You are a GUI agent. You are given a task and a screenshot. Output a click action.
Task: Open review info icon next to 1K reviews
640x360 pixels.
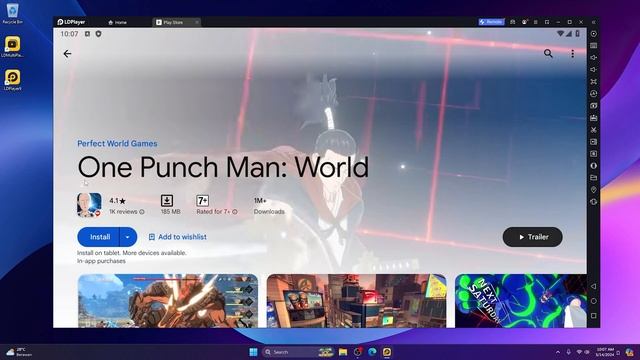pyautogui.click(x=142, y=212)
